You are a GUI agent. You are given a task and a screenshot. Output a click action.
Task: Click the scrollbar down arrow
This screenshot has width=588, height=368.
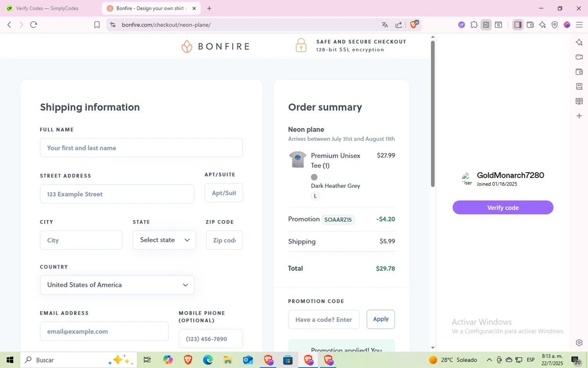[x=433, y=348]
